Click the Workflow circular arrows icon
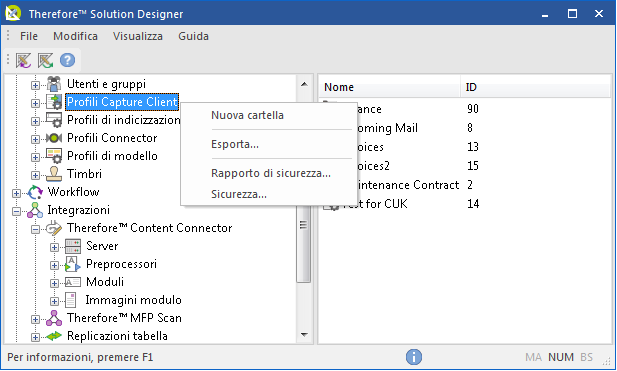Screen dimensions: 617x371 coord(35,192)
